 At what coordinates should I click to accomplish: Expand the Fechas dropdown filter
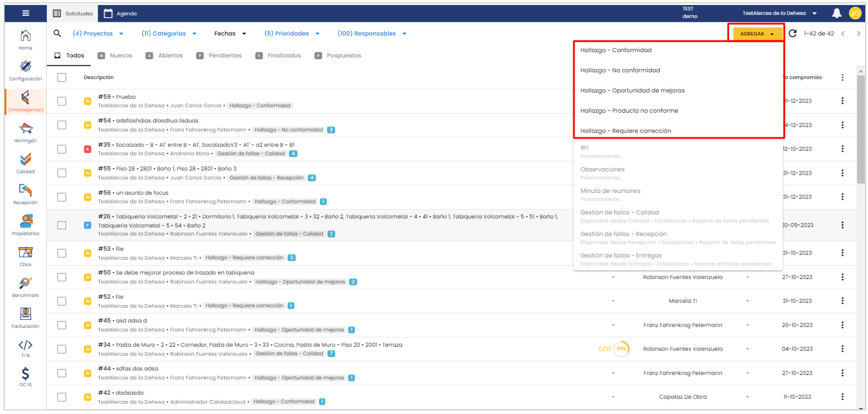(x=230, y=33)
